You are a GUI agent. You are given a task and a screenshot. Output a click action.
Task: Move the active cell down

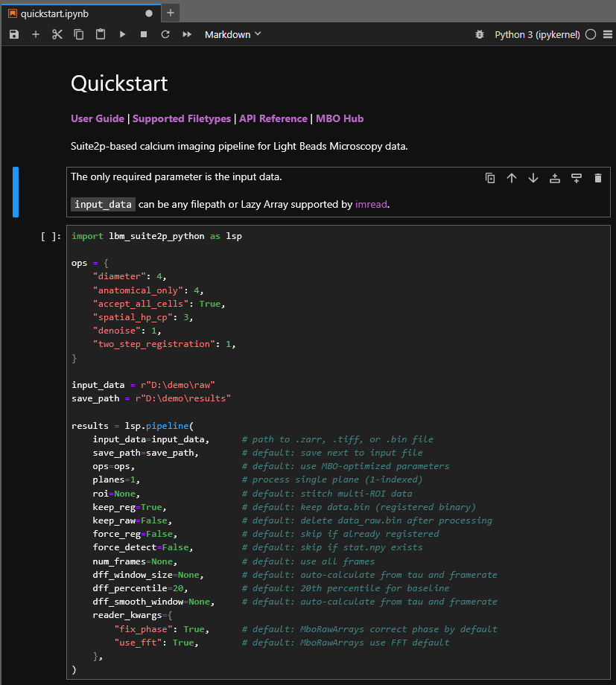(533, 178)
